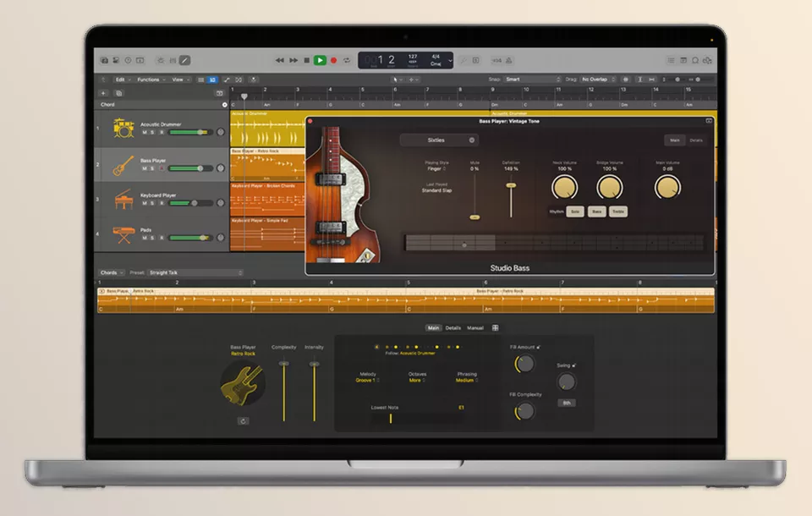Click the Rewind transport button
812x516 pixels.
click(x=280, y=61)
